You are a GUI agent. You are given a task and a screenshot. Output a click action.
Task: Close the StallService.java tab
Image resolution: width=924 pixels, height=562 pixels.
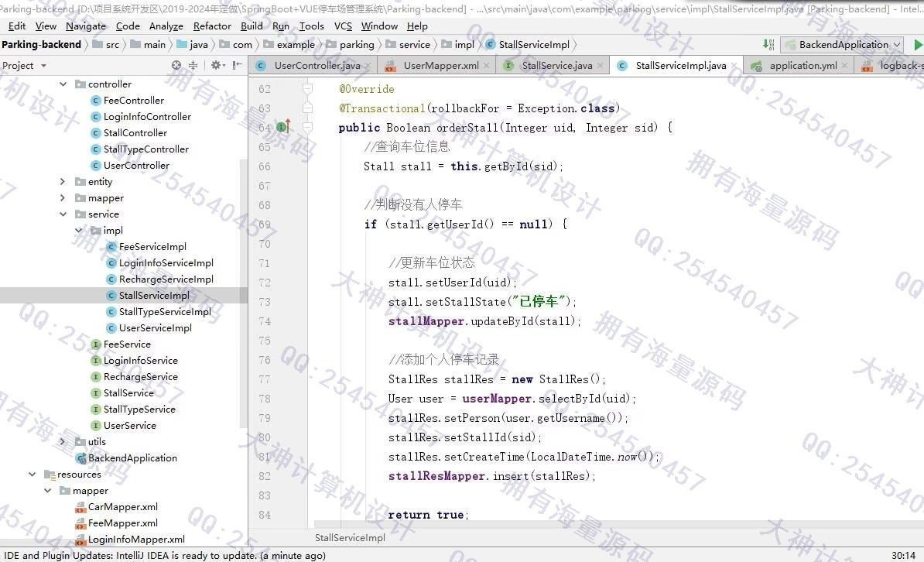coord(600,66)
